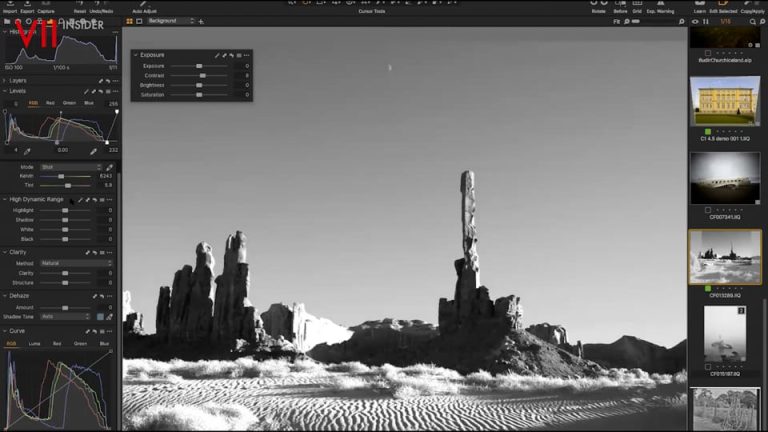The width and height of the screenshot is (768, 432).
Task: Pick shadow point eyedropper in Levels
Action: coord(27,151)
